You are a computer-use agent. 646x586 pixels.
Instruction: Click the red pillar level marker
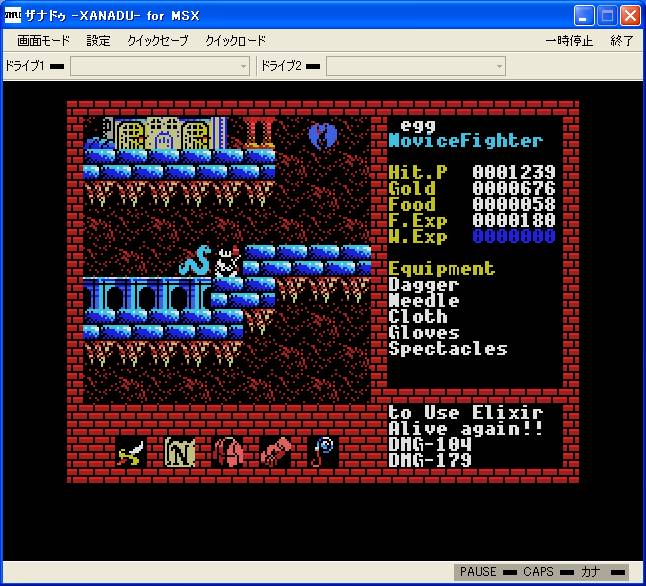pyautogui.click(x=260, y=133)
